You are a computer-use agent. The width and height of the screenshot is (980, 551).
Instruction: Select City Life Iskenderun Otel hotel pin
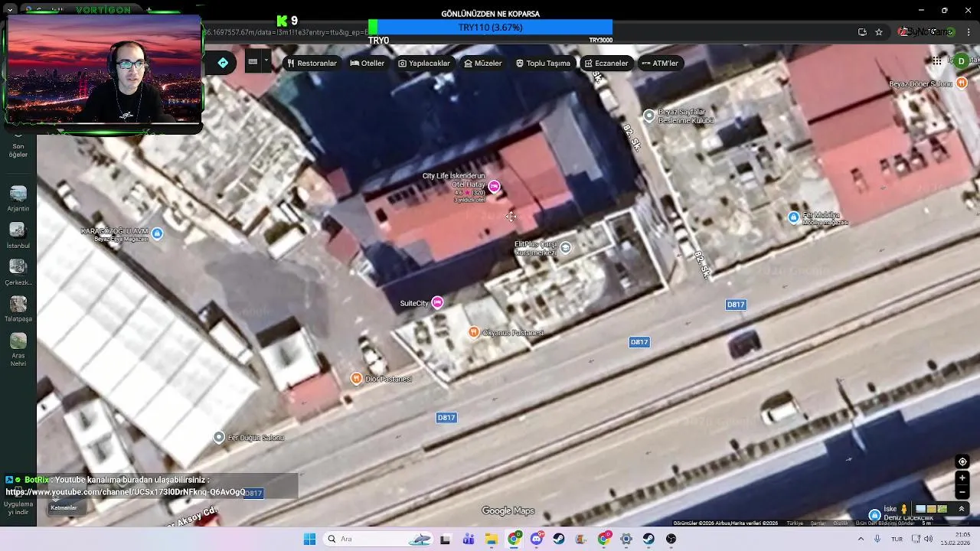tap(495, 187)
